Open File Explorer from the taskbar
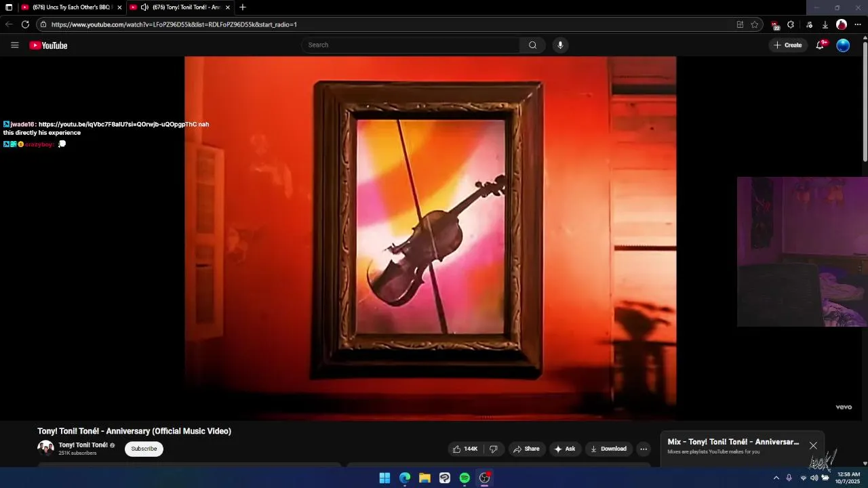 425,478
